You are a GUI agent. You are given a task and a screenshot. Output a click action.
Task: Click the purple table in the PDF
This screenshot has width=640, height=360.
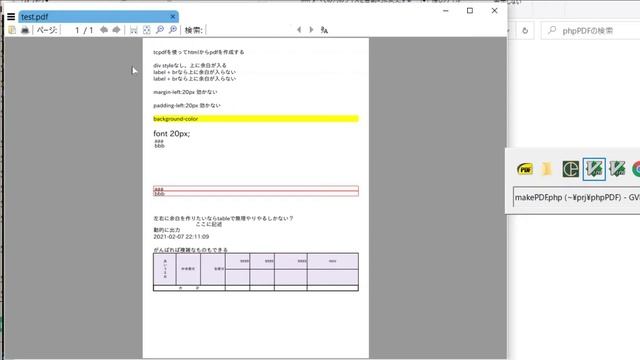pos(256,272)
